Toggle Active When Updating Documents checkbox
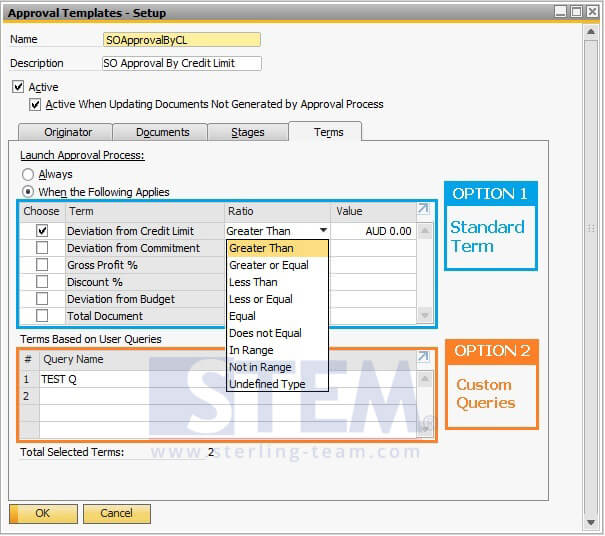605x536 pixels. 35,104
